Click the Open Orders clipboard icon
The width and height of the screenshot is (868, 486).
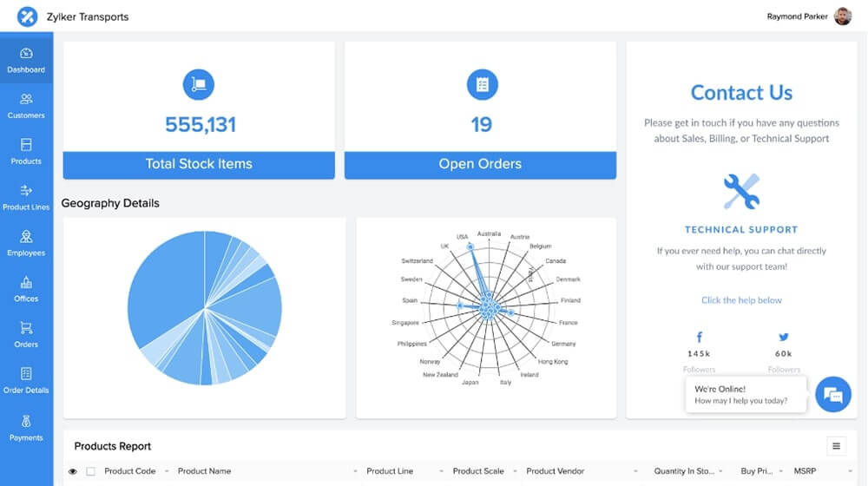[x=482, y=85]
